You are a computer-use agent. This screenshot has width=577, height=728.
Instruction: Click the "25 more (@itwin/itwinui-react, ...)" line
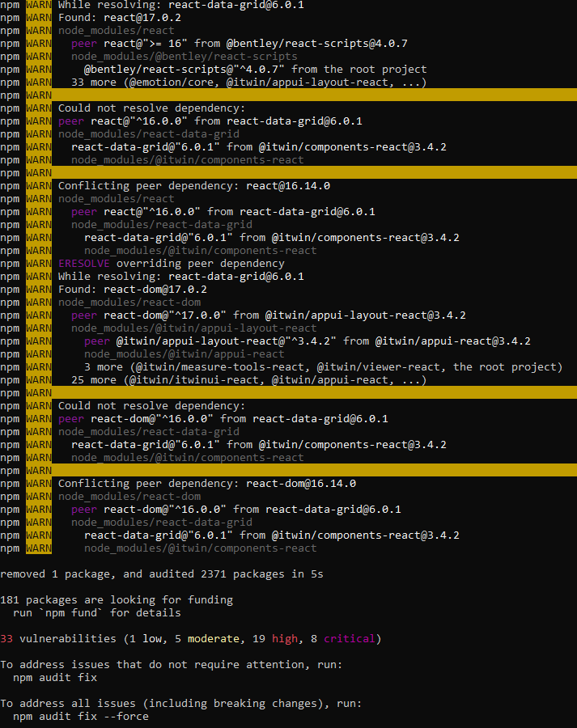(248, 380)
